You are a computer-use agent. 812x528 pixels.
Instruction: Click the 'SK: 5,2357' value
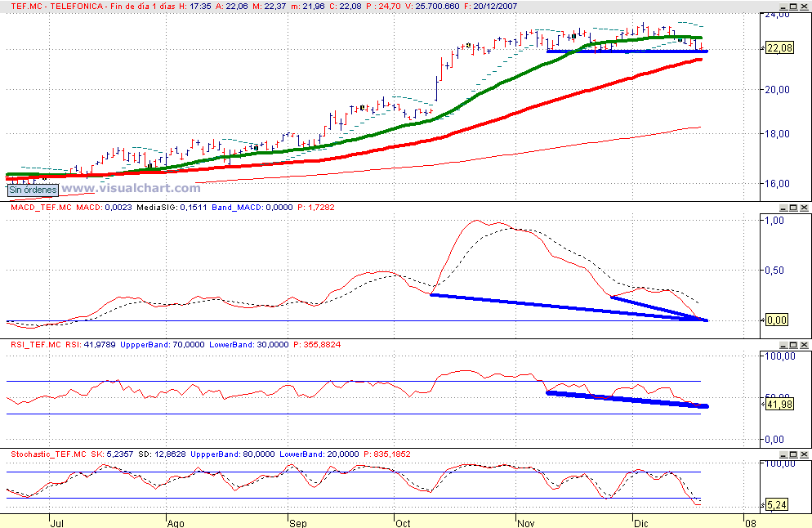coord(113,454)
